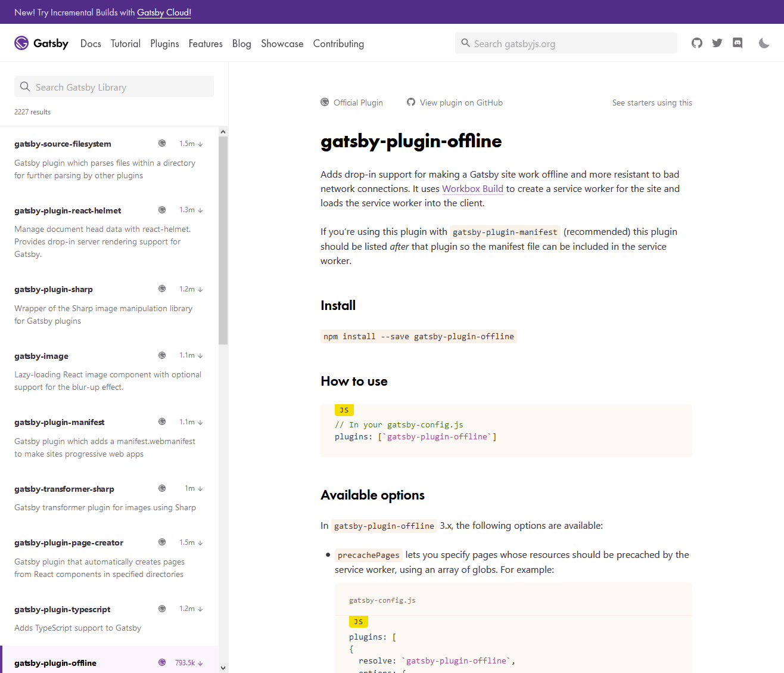
Task: Click the Available options heading
Action: click(x=372, y=495)
